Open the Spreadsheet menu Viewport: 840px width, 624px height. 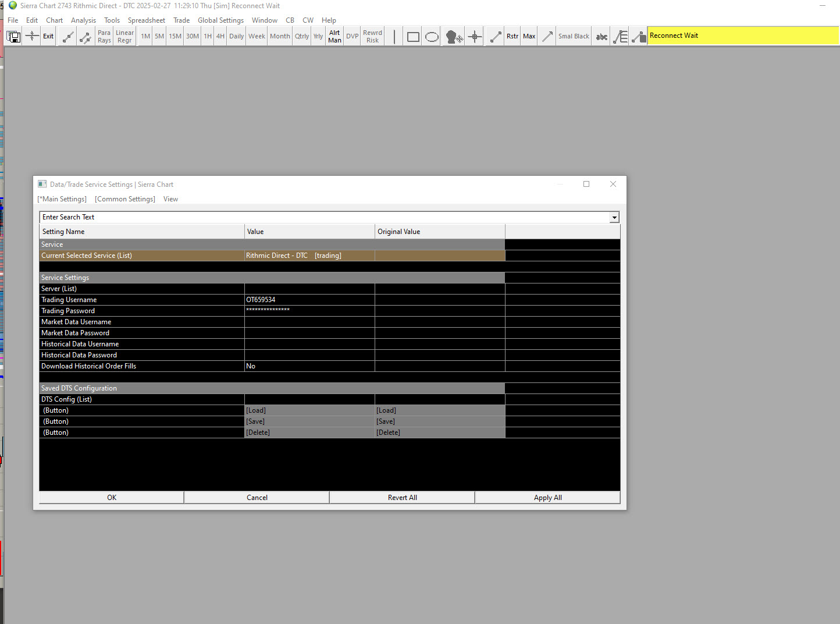coord(146,20)
